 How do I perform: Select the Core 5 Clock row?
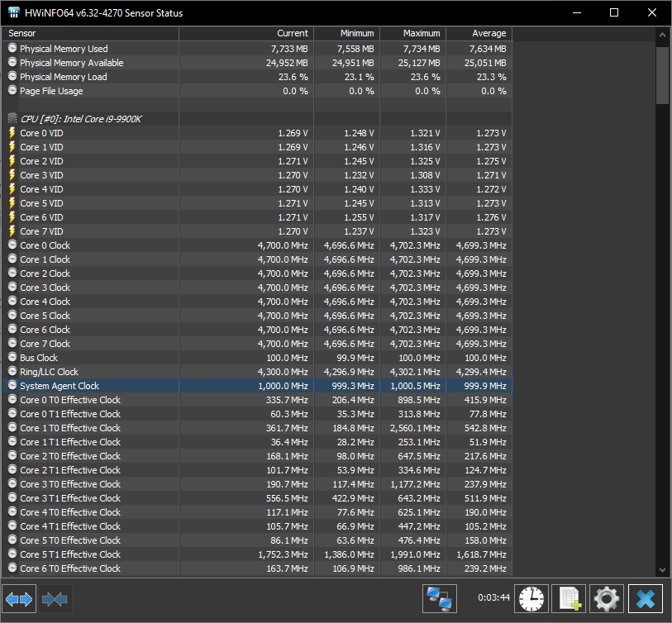point(257,316)
